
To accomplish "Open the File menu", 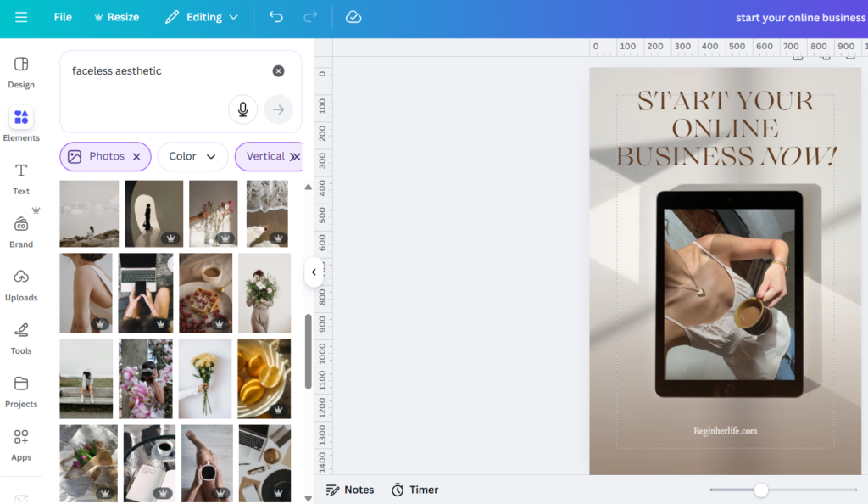I will (62, 17).
